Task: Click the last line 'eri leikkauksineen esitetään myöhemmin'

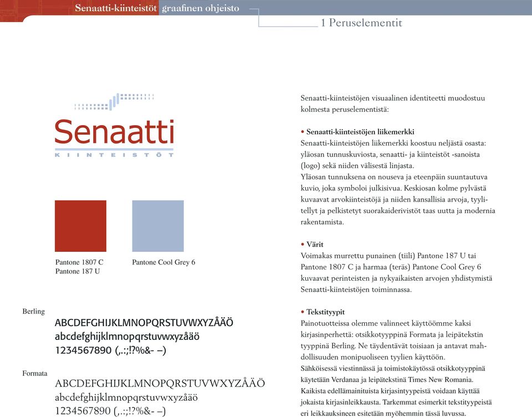Action: point(383,413)
